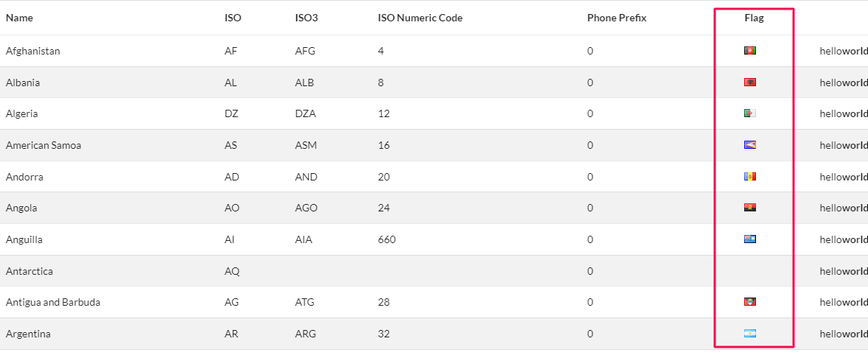Click the Flag column header
This screenshot has width=868, height=358.
(x=754, y=18)
